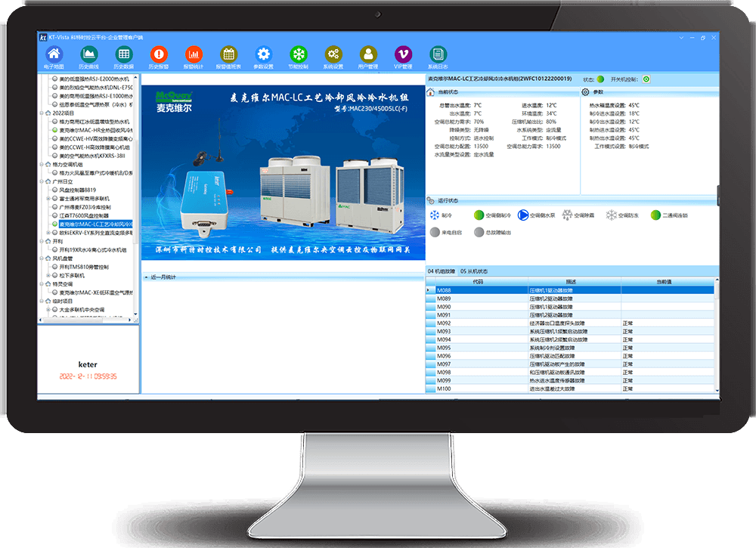Open 历史曲线 chart icon
This screenshot has width=756, height=548.
88,54
